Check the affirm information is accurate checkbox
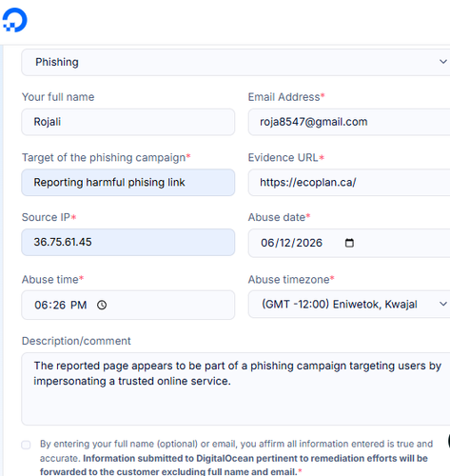450x476 pixels. coord(26,445)
